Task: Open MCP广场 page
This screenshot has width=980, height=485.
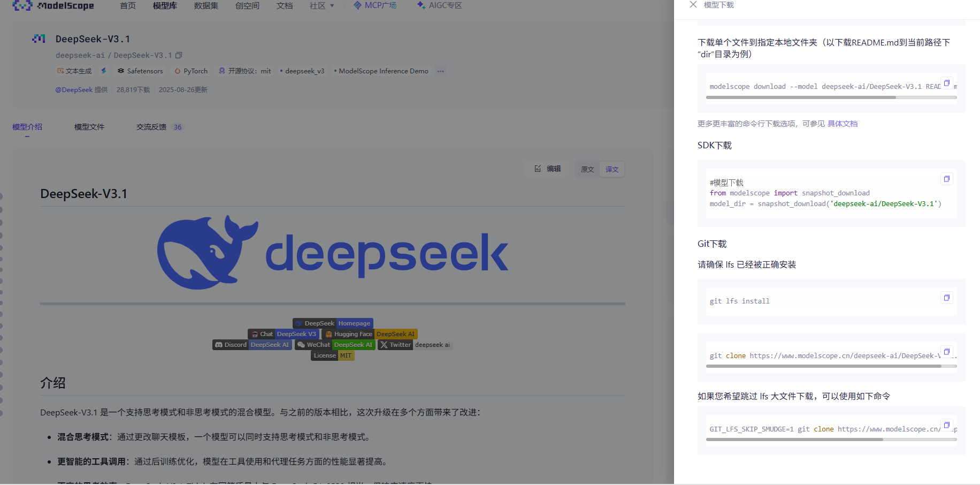Action: point(375,5)
